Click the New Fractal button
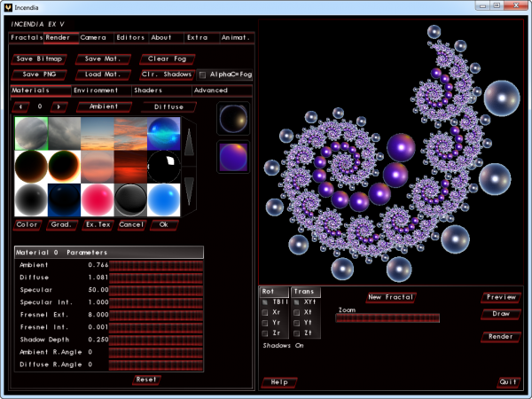The image size is (532, 399). click(x=391, y=297)
